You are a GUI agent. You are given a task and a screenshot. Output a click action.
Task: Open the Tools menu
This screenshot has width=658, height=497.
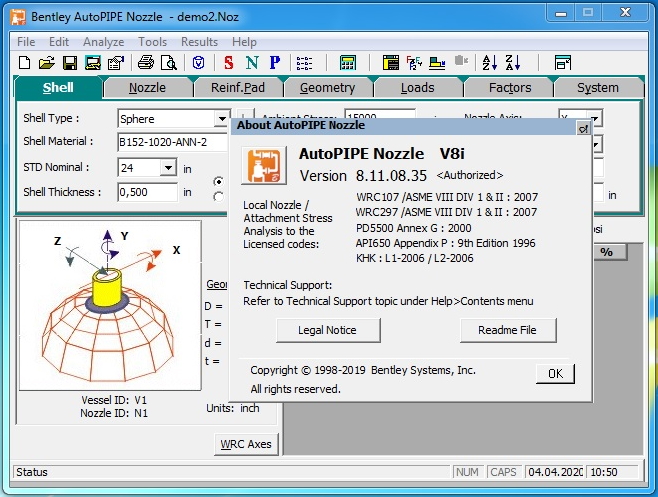(152, 42)
